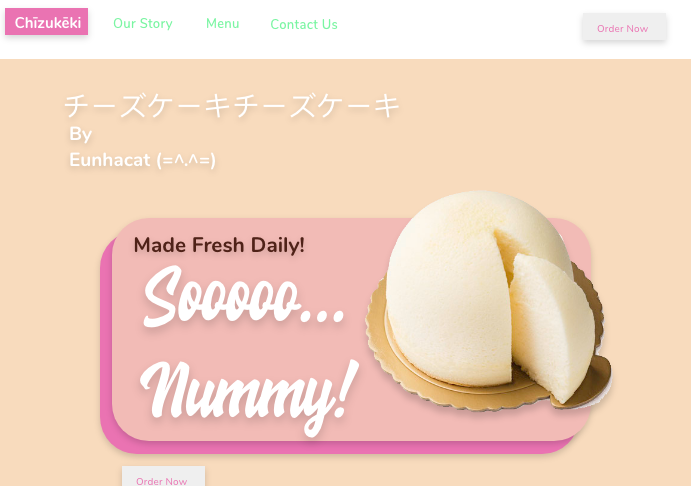Click the cat emoticon (=^.^=) text
This screenshot has width=691, height=486.
[186, 160]
